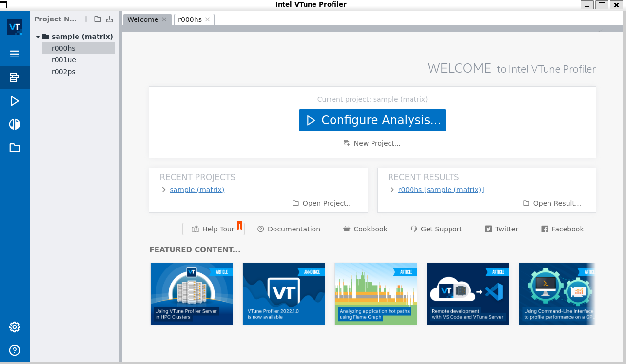Open the Cookbook link
The width and height of the screenshot is (626, 364).
(x=365, y=229)
